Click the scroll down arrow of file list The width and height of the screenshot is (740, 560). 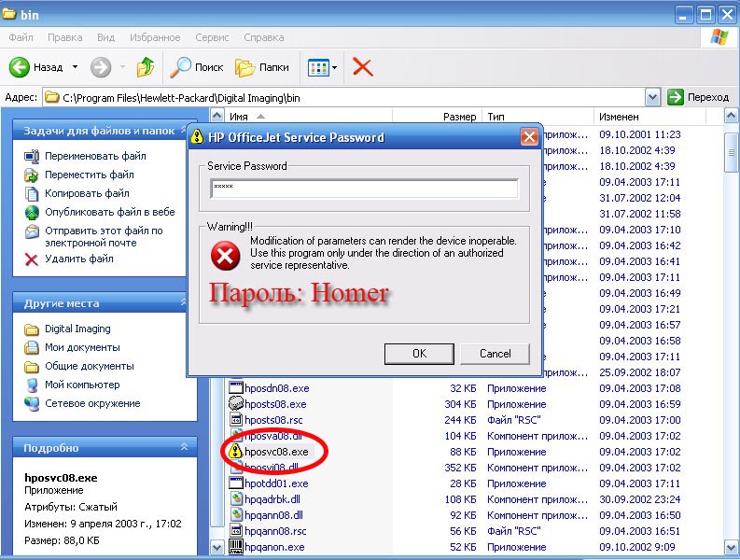(x=731, y=547)
